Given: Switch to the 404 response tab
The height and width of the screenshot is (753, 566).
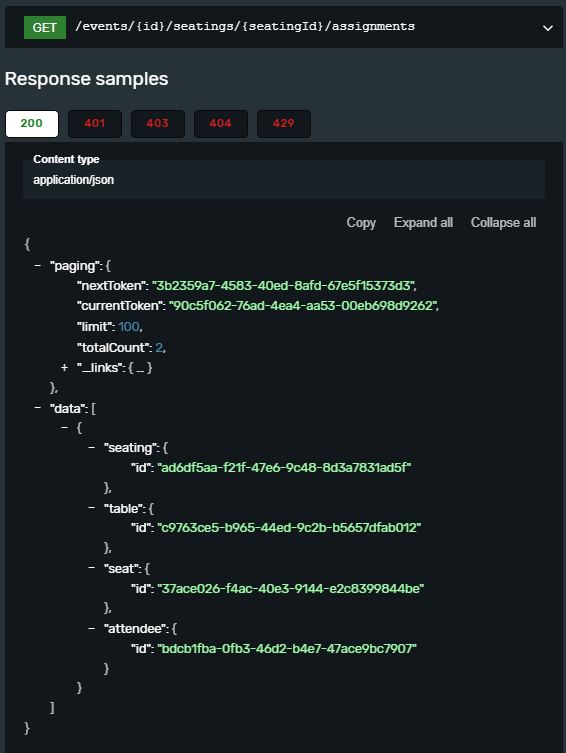Looking at the screenshot, I should click(220, 123).
